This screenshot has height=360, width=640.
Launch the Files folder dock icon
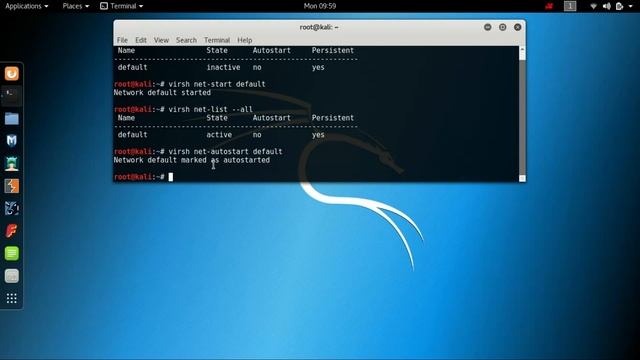(12, 118)
